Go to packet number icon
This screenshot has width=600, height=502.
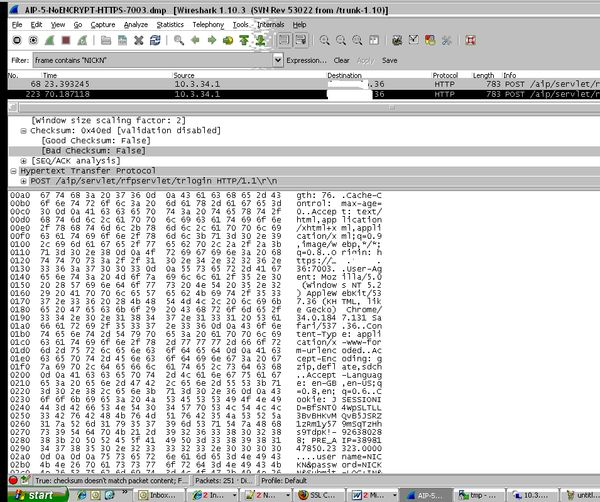[x=228, y=40]
